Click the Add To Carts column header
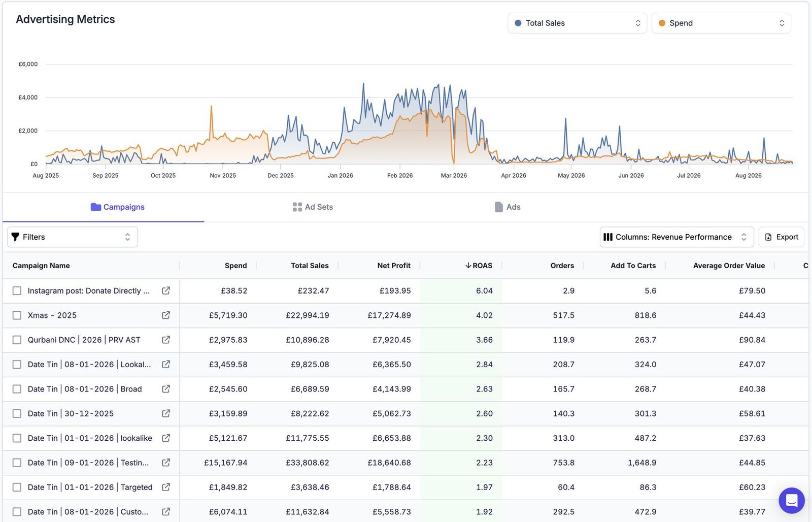812x522 pixels. click(x=633, y=266)
